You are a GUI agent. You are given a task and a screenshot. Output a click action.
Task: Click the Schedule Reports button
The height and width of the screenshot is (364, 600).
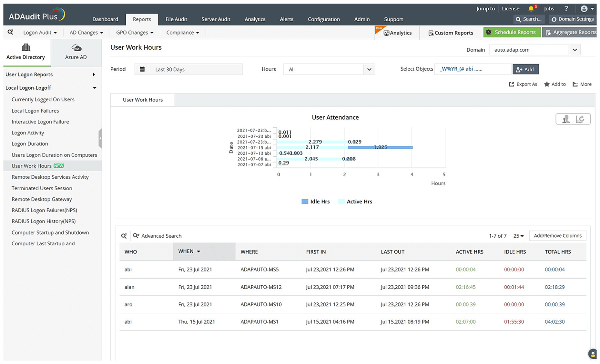point(512,32)
